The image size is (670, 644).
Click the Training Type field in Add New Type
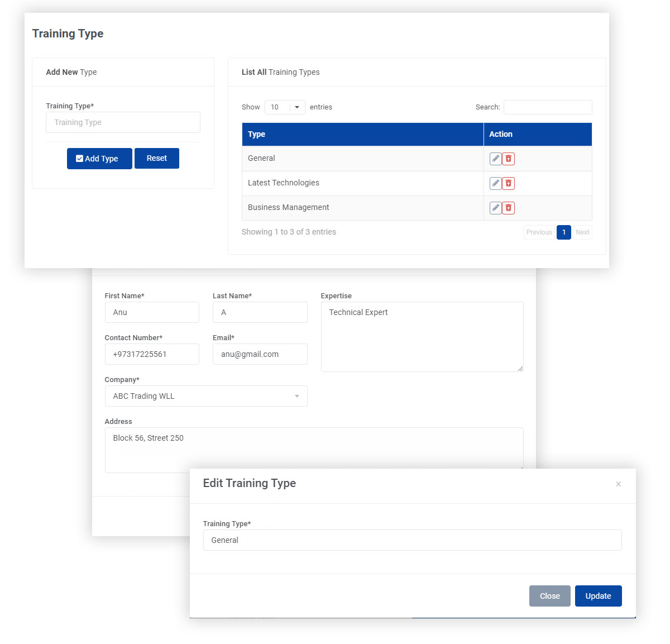[123, 122]
